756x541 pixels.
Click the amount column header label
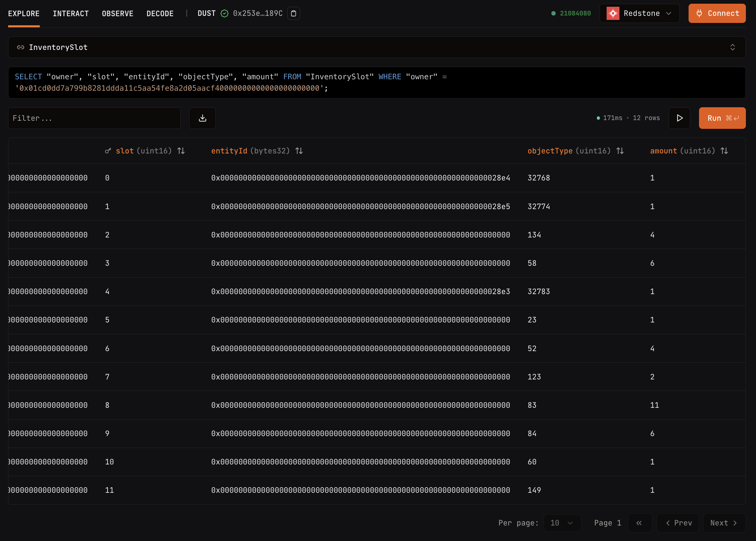(664, 151)
